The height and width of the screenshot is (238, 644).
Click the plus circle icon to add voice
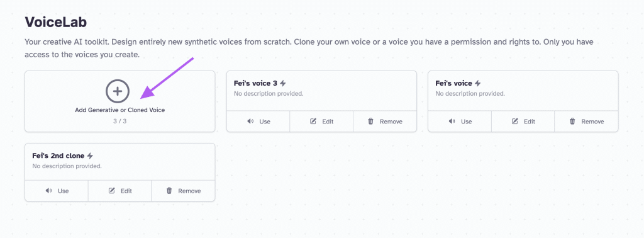tap(118, 91)
